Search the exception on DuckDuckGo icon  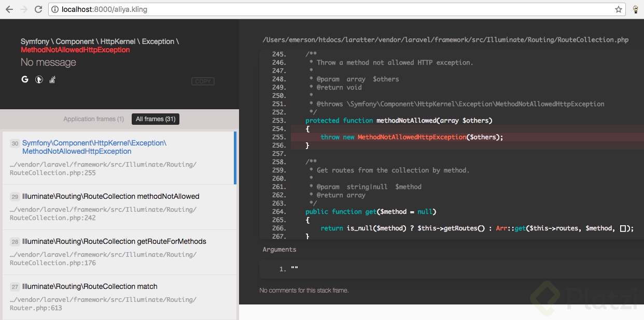click(39, 79)
